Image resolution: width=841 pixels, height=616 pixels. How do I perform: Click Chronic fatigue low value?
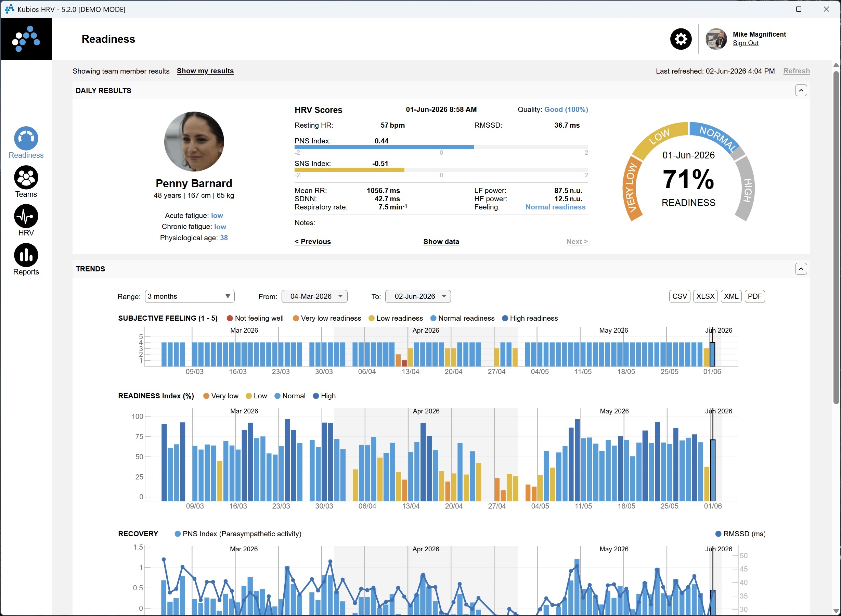(220, 227)
